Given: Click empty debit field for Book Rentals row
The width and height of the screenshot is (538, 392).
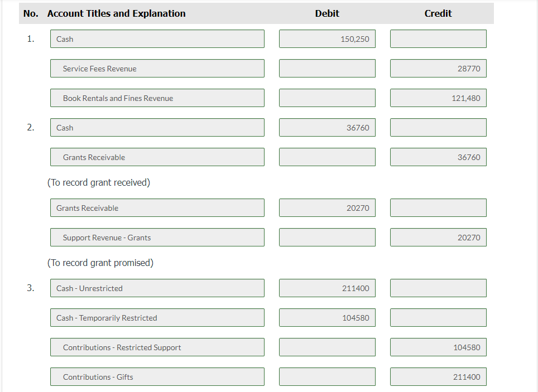Looking at the screenshot, I should tap(327, 98).
